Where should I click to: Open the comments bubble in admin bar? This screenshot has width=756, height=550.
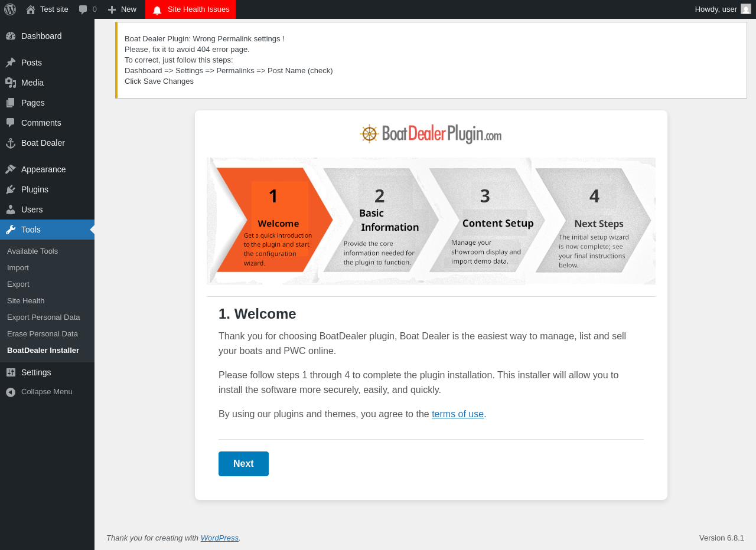pyautogui.click(x=83, y=9)
